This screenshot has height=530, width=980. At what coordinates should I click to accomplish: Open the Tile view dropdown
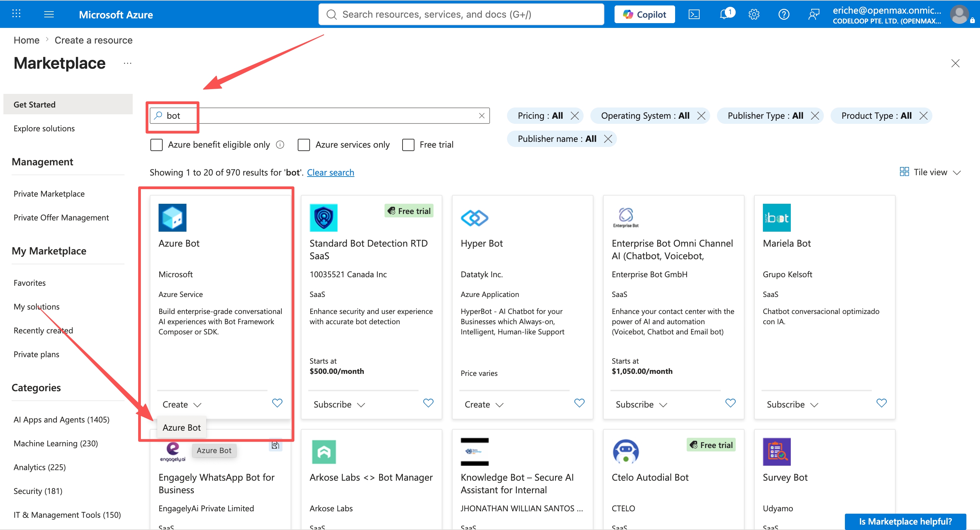pos(930,172)
